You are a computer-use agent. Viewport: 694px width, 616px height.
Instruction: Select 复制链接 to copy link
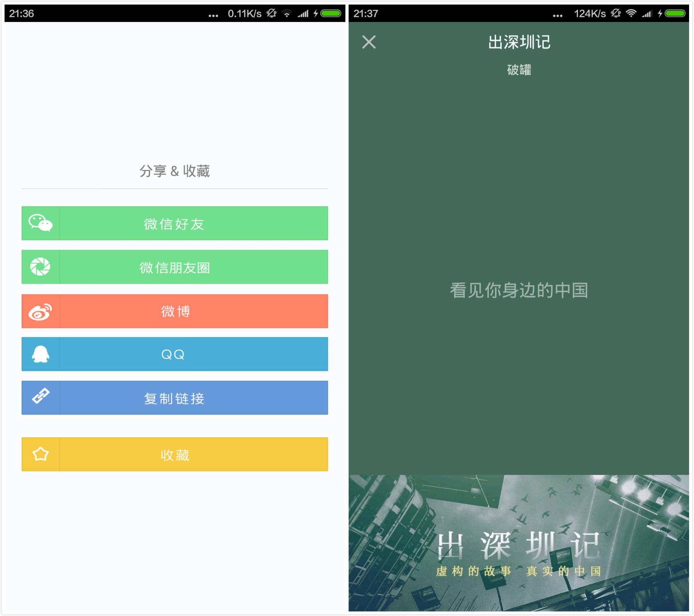pos(175,398)
